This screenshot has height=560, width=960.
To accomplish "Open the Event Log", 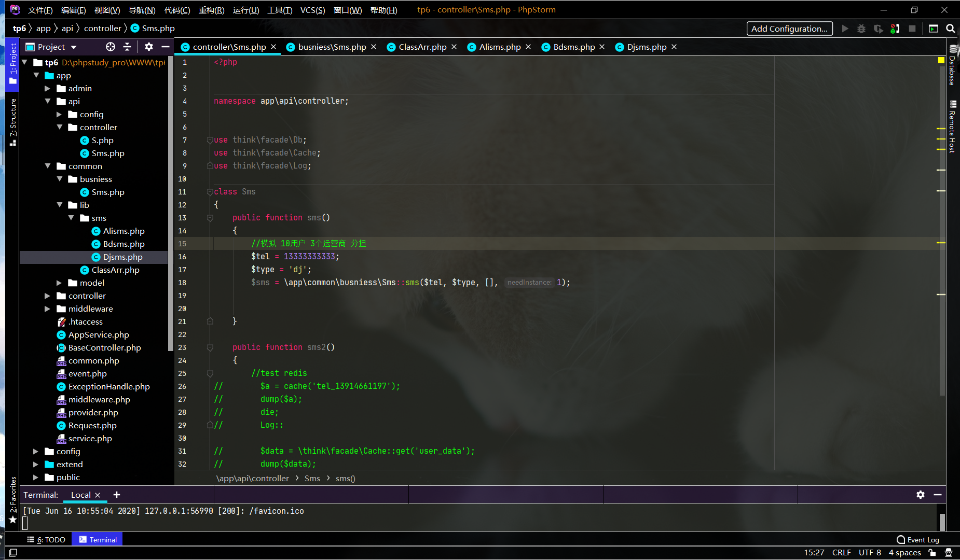I will 918,540.
